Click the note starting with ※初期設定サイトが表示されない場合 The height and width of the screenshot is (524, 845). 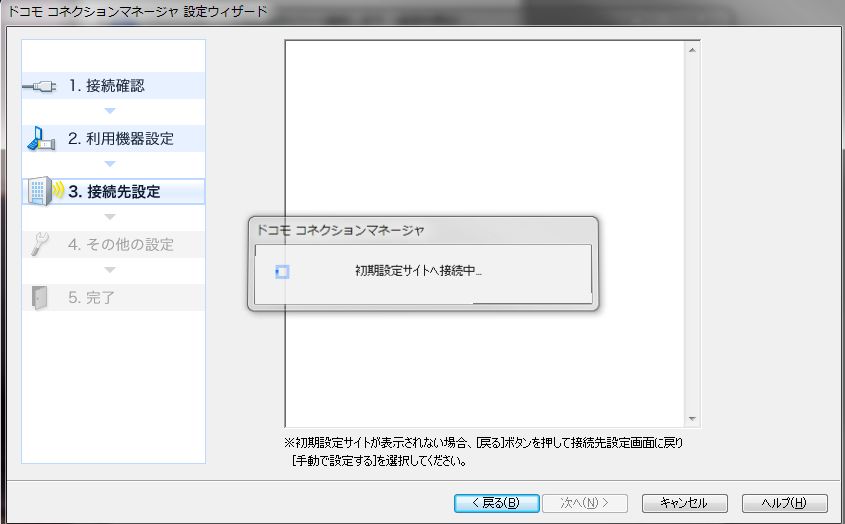pyautogui.click(x=483, y=443)
